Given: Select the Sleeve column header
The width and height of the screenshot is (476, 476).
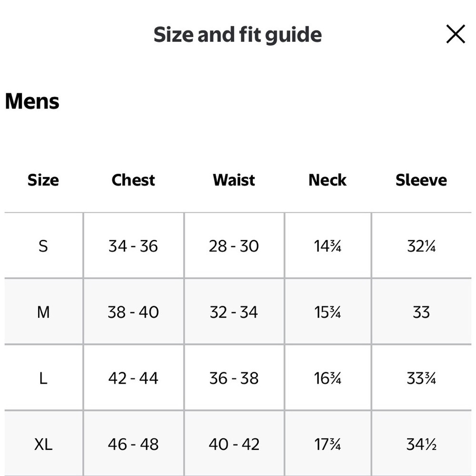Looking at the screenshot, I should (421, 180).
